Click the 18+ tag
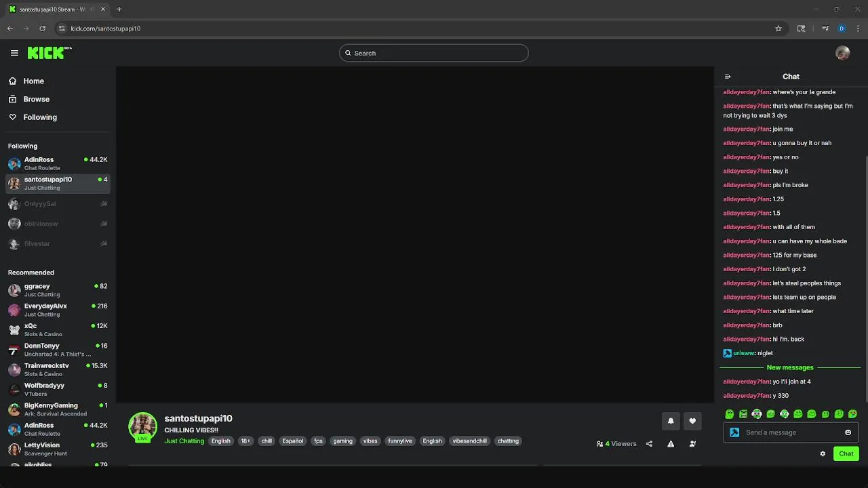868x488 pixels. pos(245,441)
